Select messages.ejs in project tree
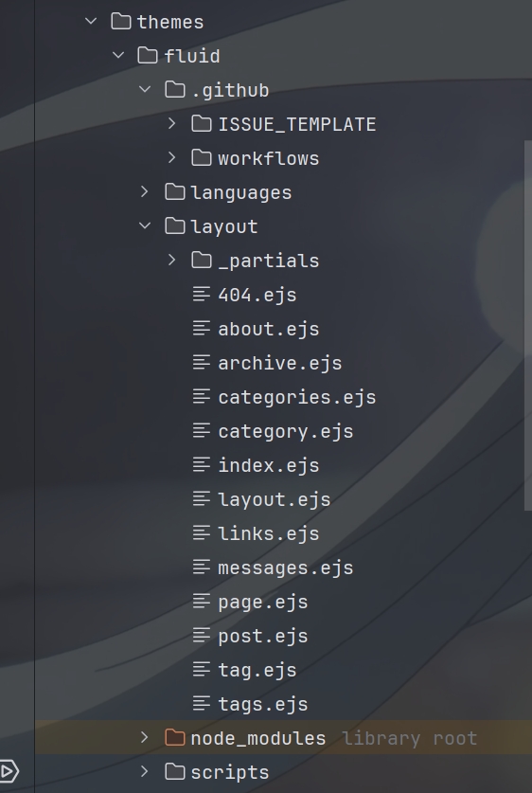 click(286, 568)
